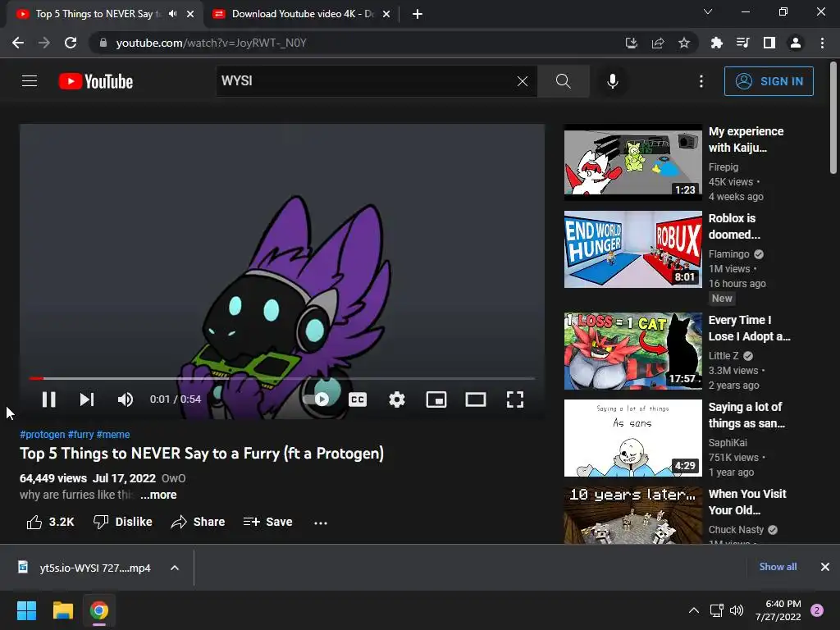This screenshot has height=630, width=840.
Task: Open Windows Start menu
Action: (x=26, y=610)
